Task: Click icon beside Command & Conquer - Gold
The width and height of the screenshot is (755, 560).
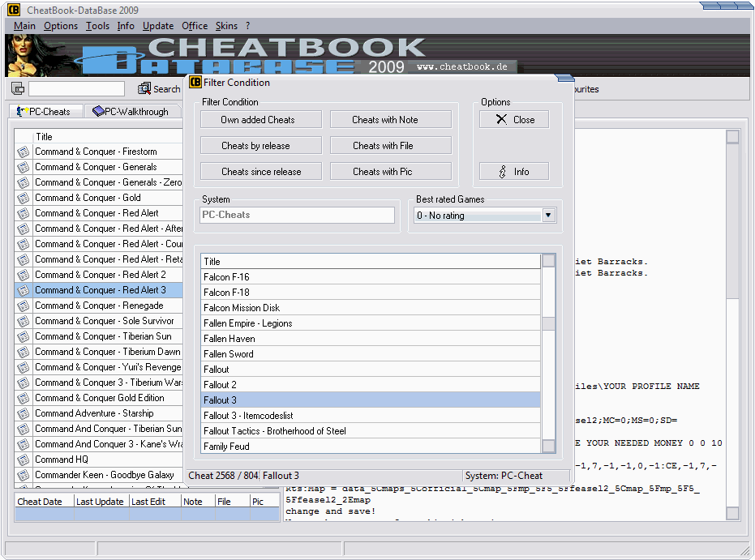Action: click(x=23, y=198)
